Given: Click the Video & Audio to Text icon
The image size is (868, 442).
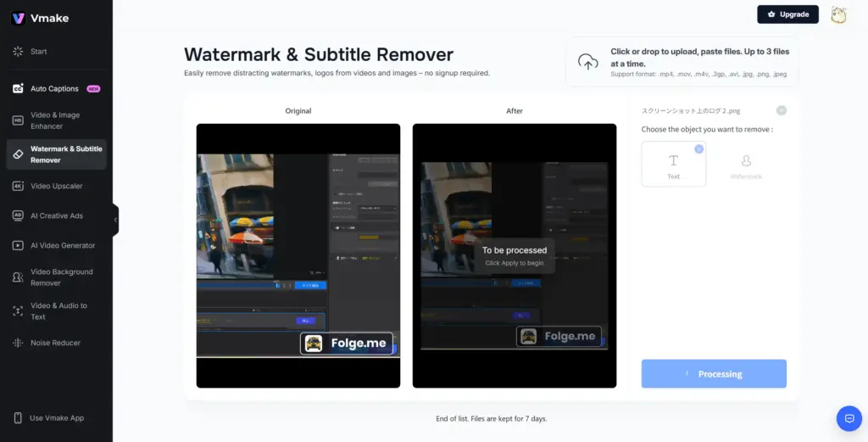Looking at the screenshot, I should click(18, 311).
